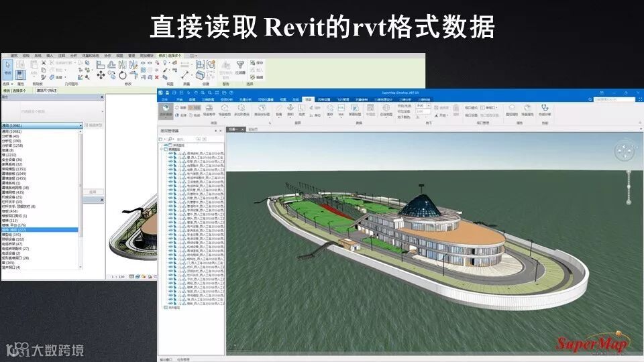Click the 面积 area measure tool

coord(290,110)
